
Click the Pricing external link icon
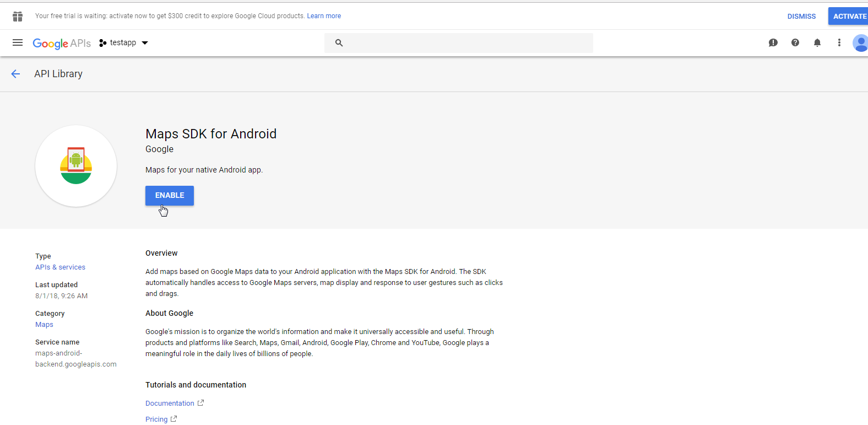pos(173,419)
